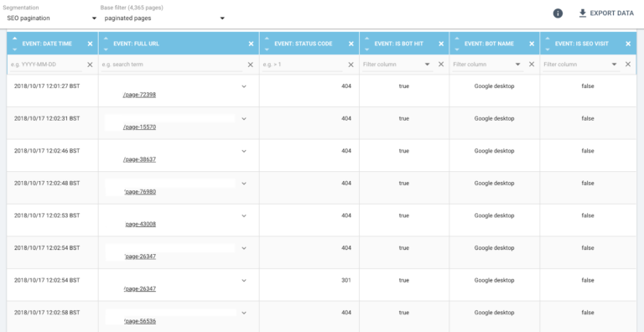The width and height of the screenshot is (644, 332).
Task: Sort ascending by Event: Full URL
Action: (x=106, y=39)
